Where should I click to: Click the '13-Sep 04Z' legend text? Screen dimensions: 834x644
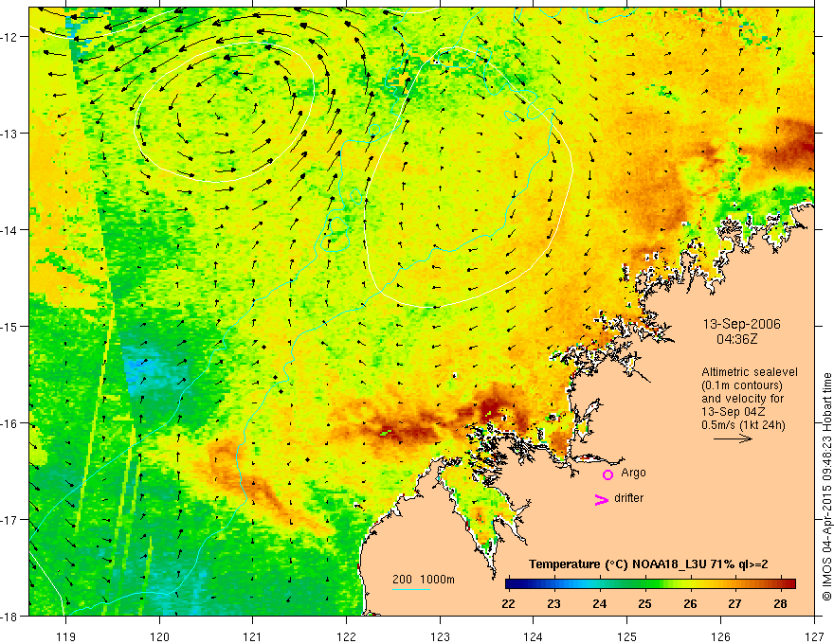(x=733, y=412)
